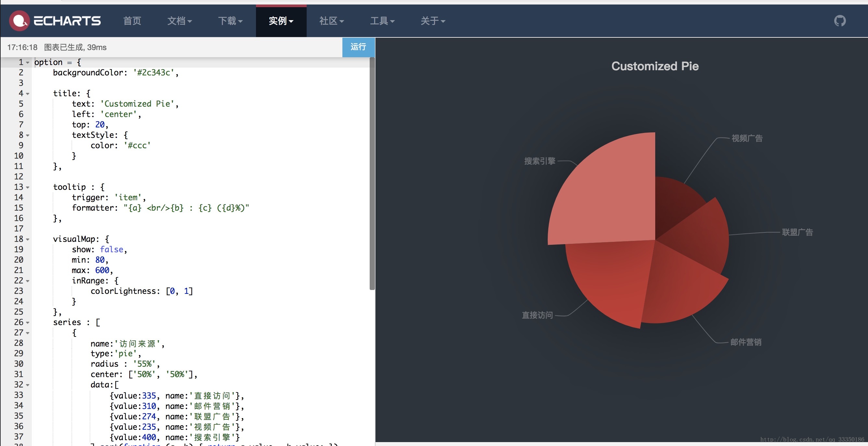Open the 社区 community dropdown
This screenshot has width=868, height=446.
pyautogui.click(x=332, y=21)
